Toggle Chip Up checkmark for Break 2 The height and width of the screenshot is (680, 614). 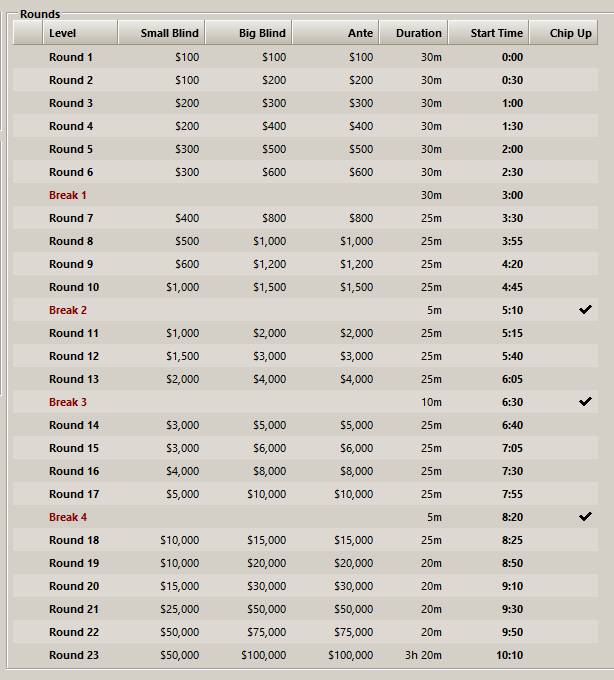tap(585, 310)
